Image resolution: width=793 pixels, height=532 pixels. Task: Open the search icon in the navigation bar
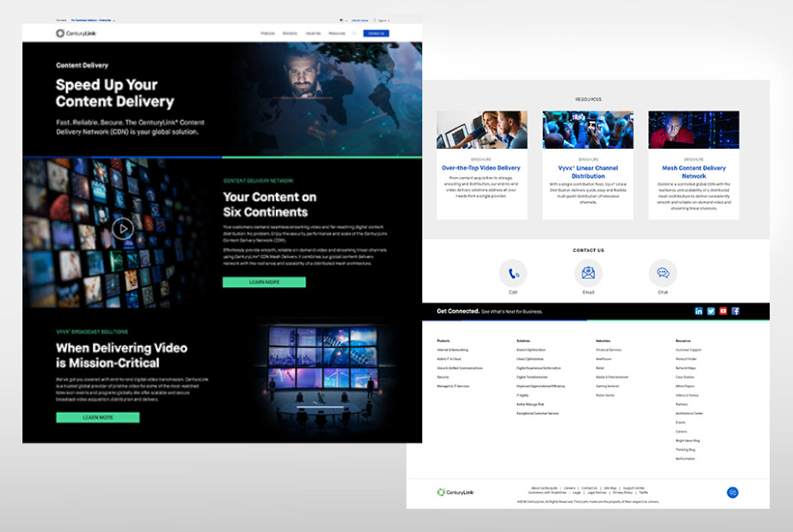point(354,33)
